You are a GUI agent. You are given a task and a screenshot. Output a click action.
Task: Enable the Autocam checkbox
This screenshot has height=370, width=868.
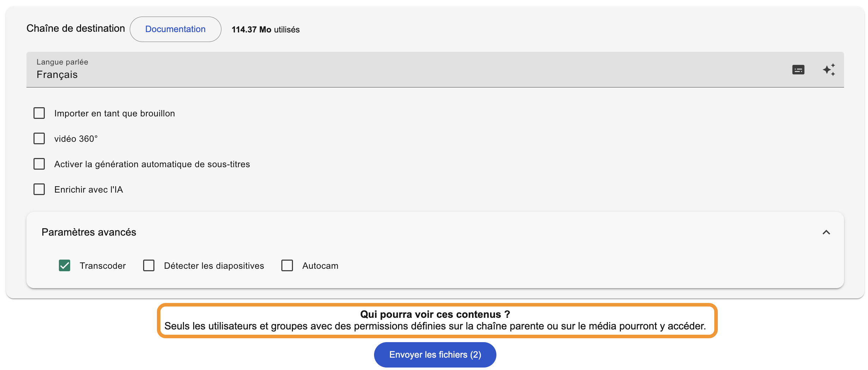(x=287, y=266)
